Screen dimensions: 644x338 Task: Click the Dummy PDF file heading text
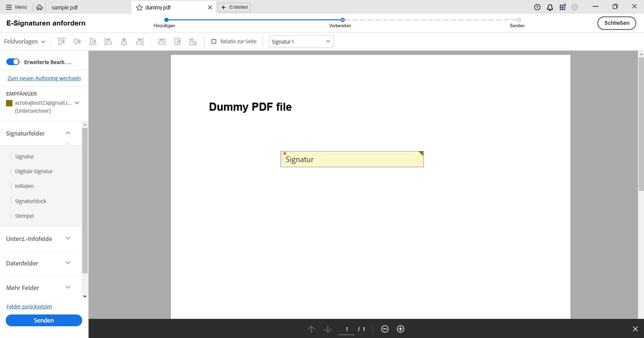click(250, 107)
